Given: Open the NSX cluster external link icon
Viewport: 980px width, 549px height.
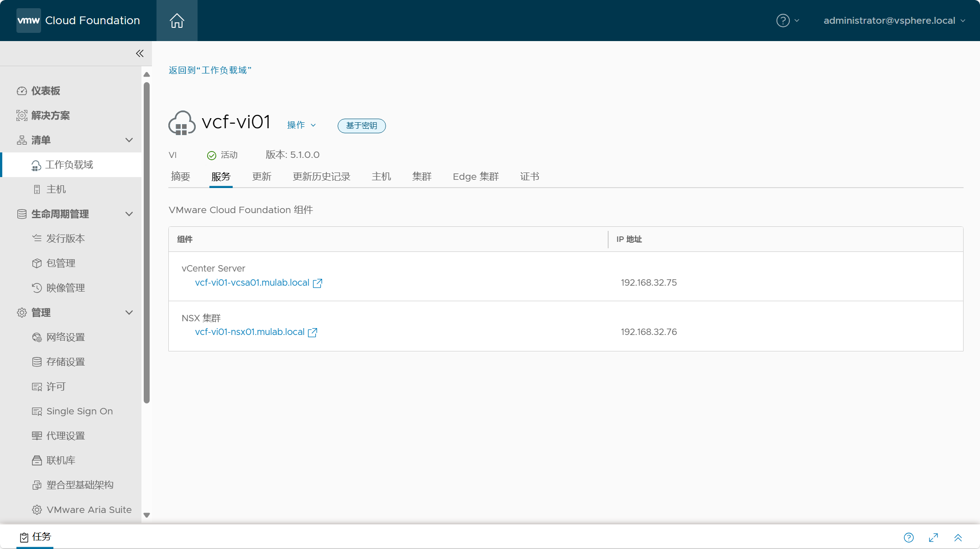Looking at the screenshot, I should coord(313,332).
